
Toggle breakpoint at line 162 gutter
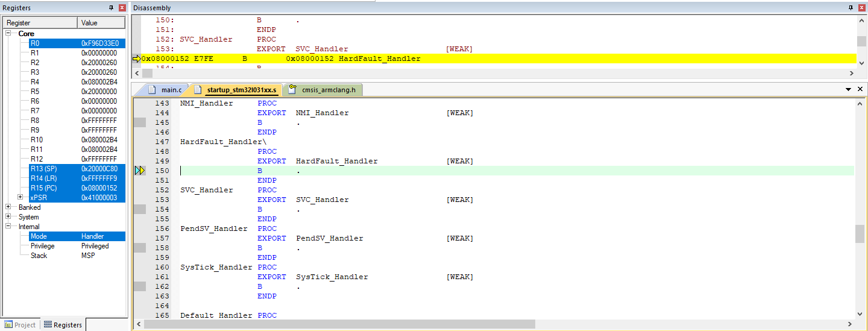click(x=140, y=286)
